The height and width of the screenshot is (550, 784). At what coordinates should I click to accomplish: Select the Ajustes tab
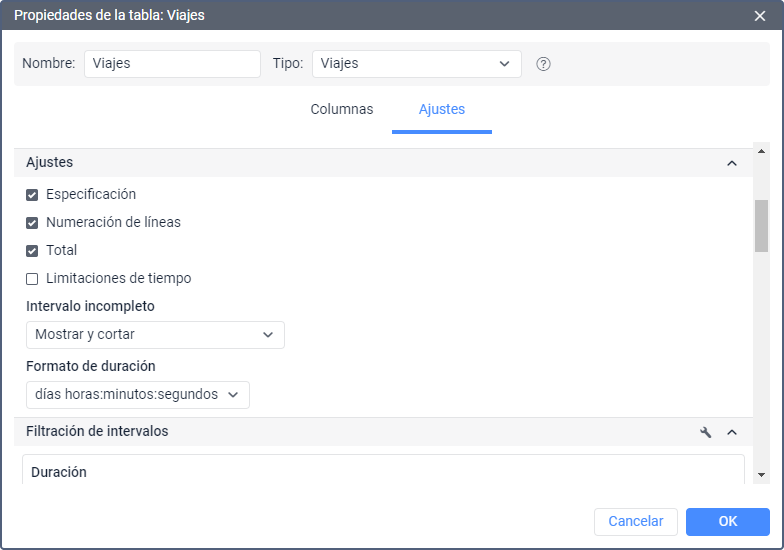click(441, 110)
